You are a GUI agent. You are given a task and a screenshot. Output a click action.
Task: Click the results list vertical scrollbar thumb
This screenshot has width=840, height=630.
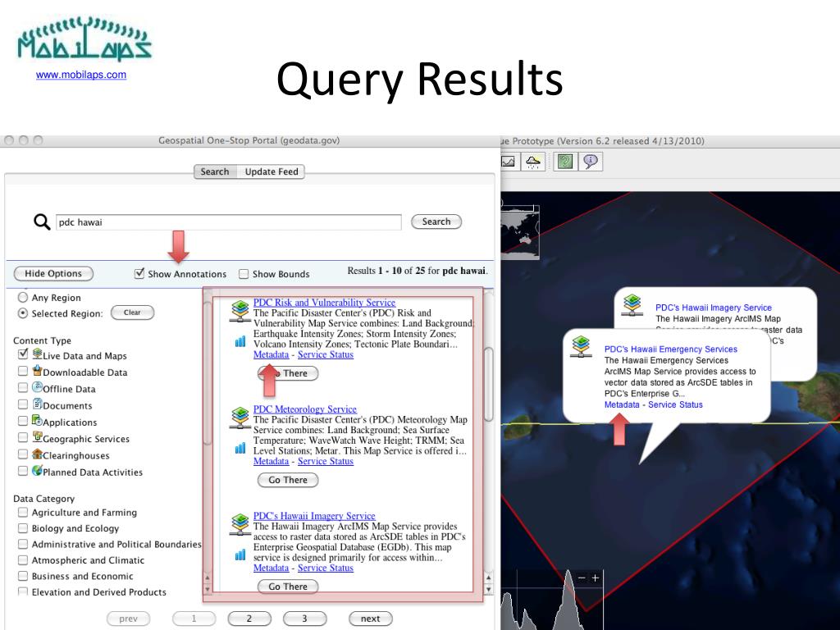488,384
